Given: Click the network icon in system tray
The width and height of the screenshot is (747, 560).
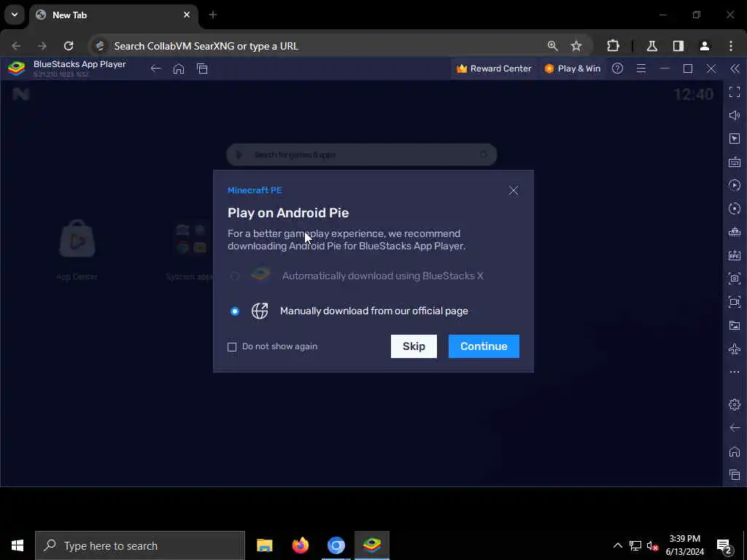Looking at the screenshot, I should pos(635,545).
